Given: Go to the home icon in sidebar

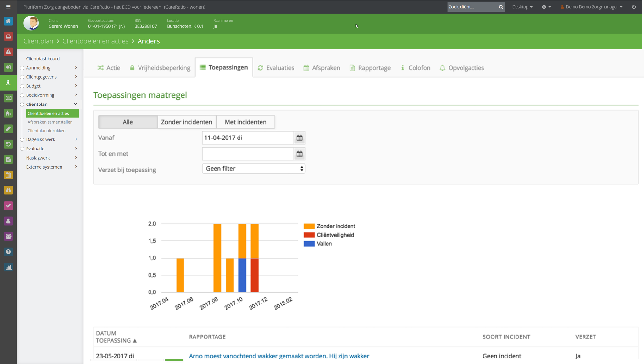Looking at the screenshot, I should [8, 21].
